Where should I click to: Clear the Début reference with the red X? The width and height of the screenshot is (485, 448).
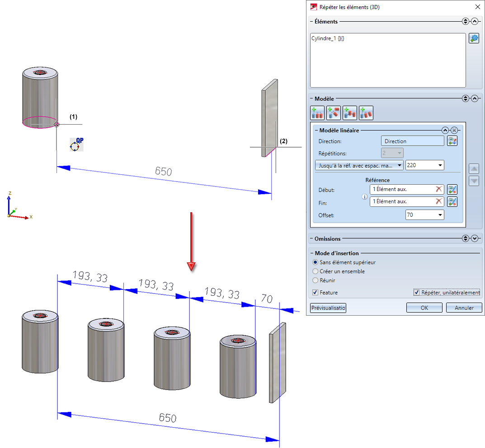pos(438,189)
